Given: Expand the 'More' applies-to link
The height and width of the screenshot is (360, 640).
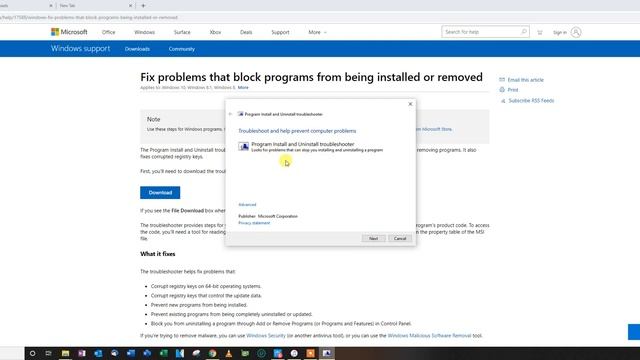Looking at the screenshot, I should [243, 87].
